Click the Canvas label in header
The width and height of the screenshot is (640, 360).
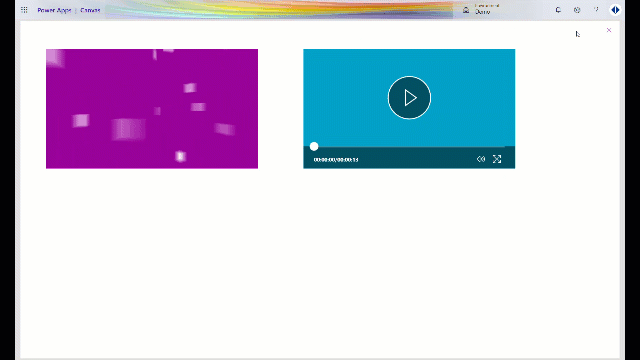(90, 10)
